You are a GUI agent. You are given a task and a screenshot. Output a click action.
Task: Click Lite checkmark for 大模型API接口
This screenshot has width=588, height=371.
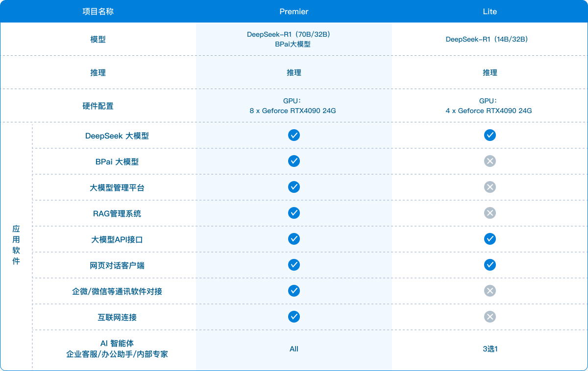coord(490,239)
